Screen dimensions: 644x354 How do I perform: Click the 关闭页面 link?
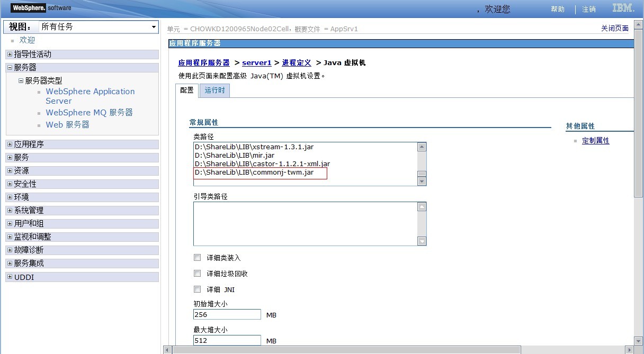[x=615, y=29]
